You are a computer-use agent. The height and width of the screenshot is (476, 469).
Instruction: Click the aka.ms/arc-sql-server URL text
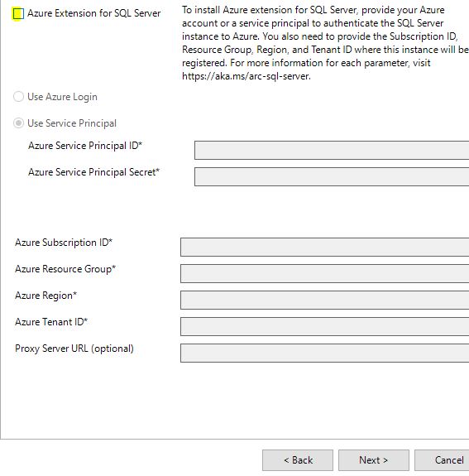point(246,76)
